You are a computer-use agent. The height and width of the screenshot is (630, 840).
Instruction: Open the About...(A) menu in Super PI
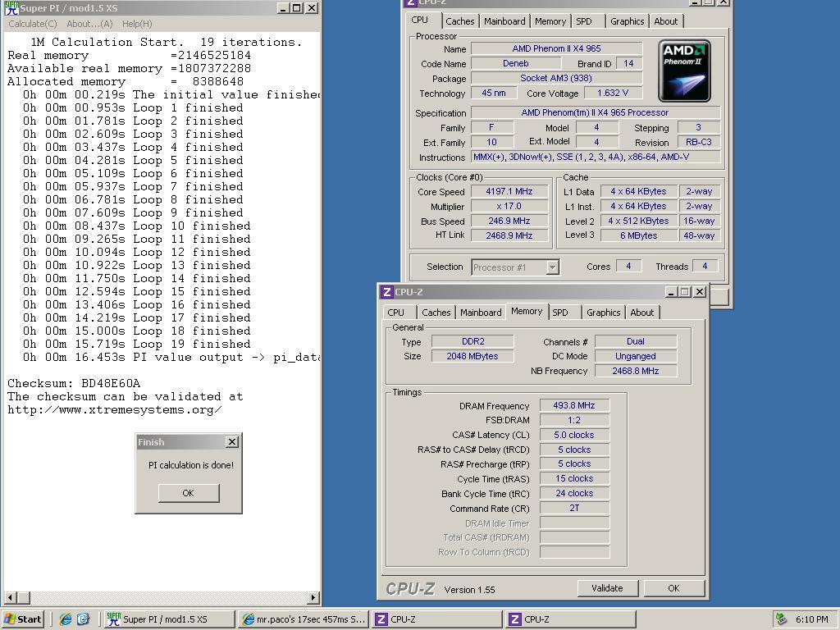tap(89, 24)
